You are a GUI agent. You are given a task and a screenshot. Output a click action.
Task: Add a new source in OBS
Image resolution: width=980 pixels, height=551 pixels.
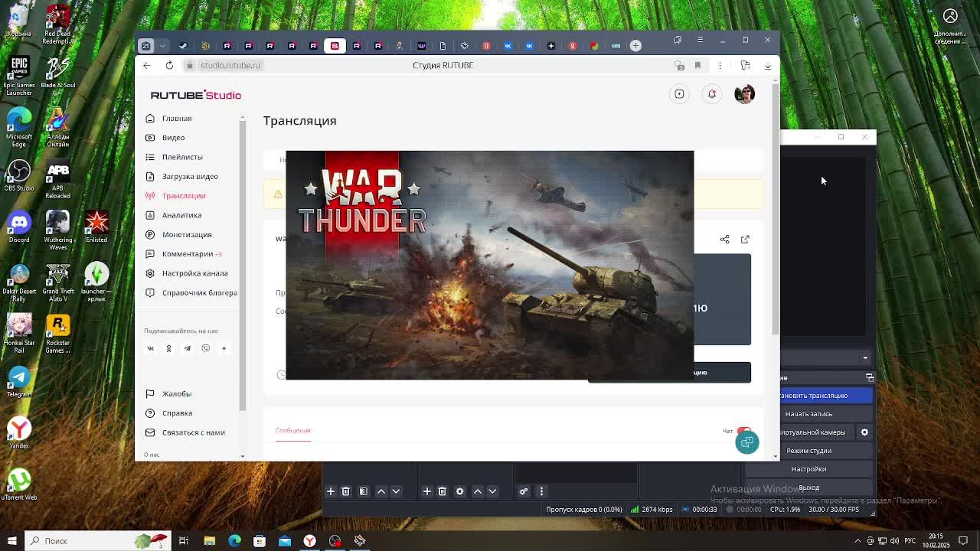point(427,491)
